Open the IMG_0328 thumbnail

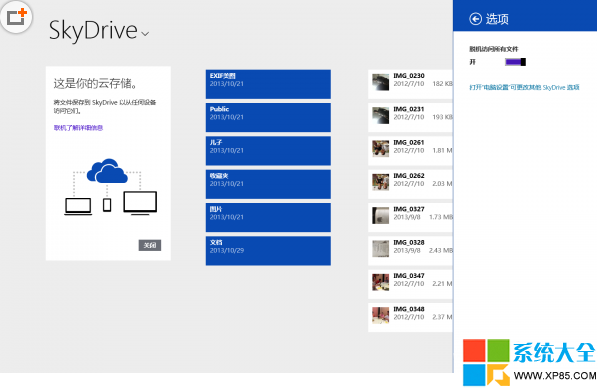pyautogui.click(x=380, y=249)
